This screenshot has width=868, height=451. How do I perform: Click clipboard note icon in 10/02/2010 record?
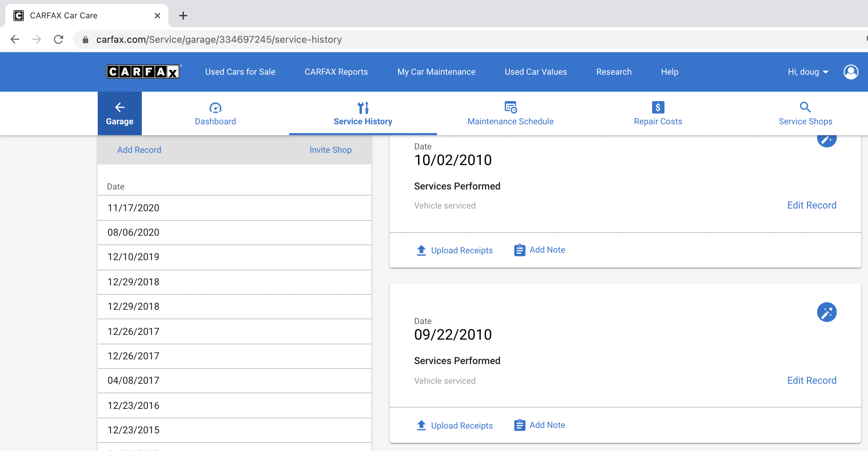520,250
